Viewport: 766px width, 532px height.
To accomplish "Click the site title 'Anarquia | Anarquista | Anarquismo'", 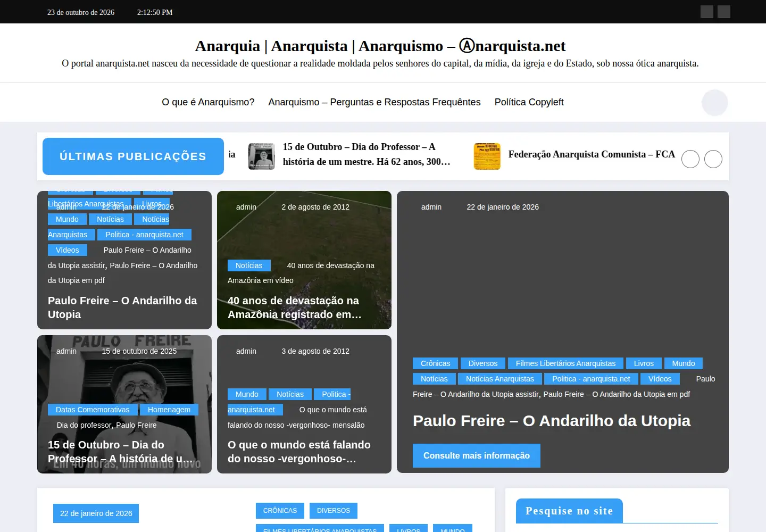I will tap(380, 46).
